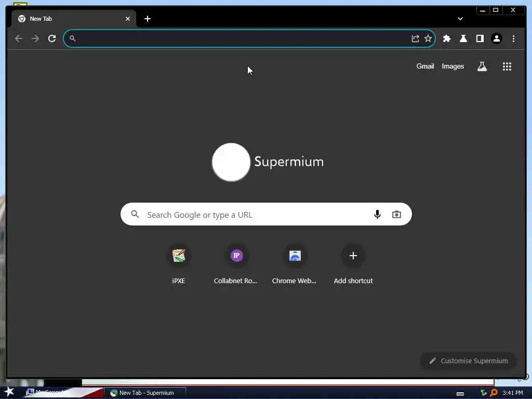Start voice search with microphone
Viewport: 532px width, 399px height.
coord(377,215)
